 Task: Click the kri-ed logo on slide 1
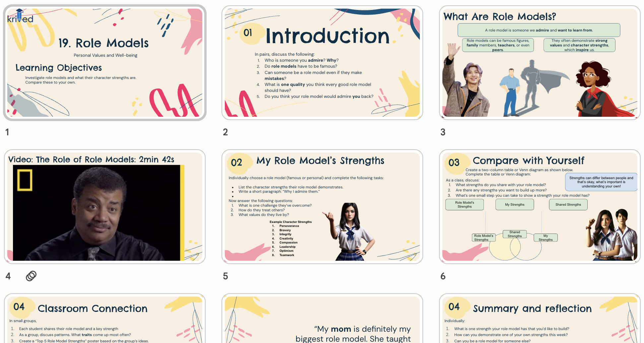[x=20, y=17]
